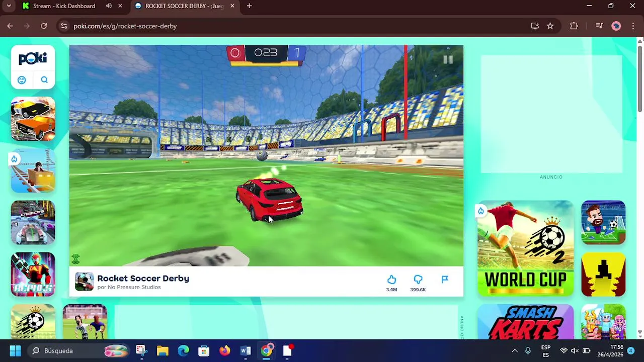Click the blue team score box

(x=297, y=53)
